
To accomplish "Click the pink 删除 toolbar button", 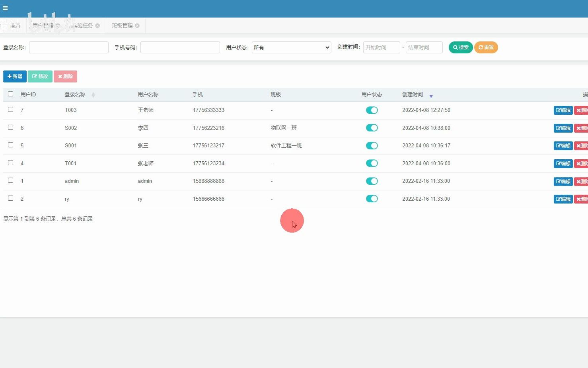I will pos(65,76).
